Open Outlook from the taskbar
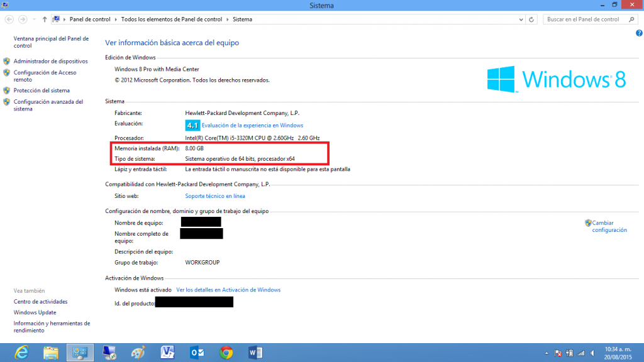 pos(197,353)
